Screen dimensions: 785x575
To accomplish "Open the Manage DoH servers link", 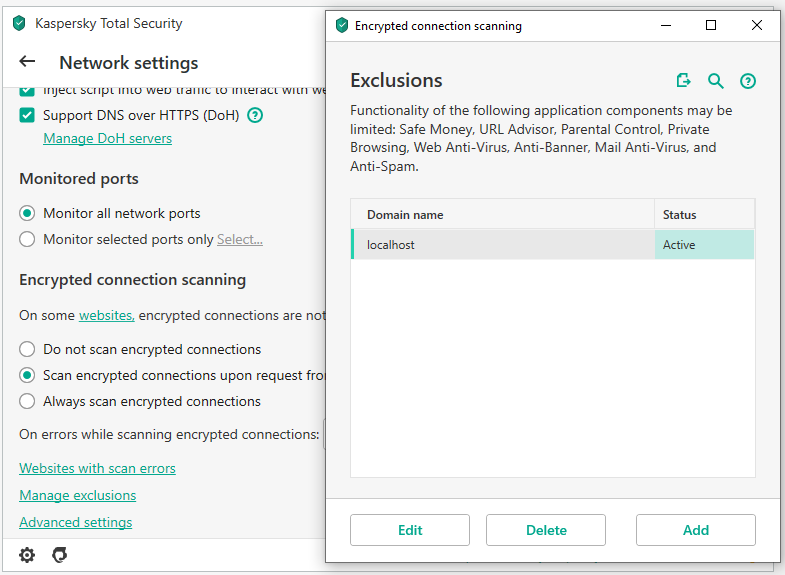I will 107,138.
